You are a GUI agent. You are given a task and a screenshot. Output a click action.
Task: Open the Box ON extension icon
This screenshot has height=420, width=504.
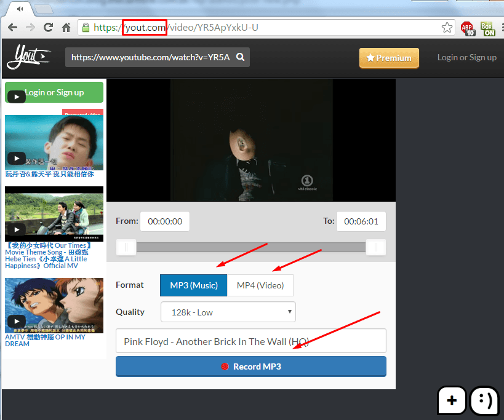coord(487,28)
